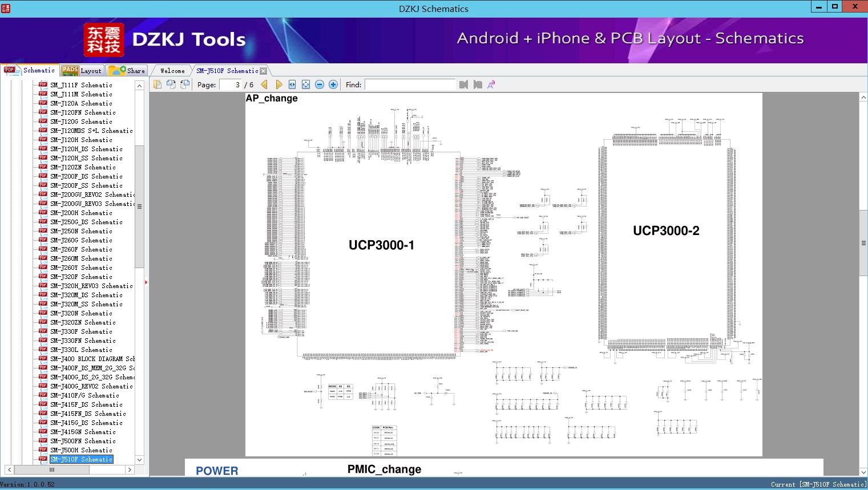Click PDF icon beside SM-J320ZN Schematic
The height and width of the screenshot is (490, 868).
43,322
